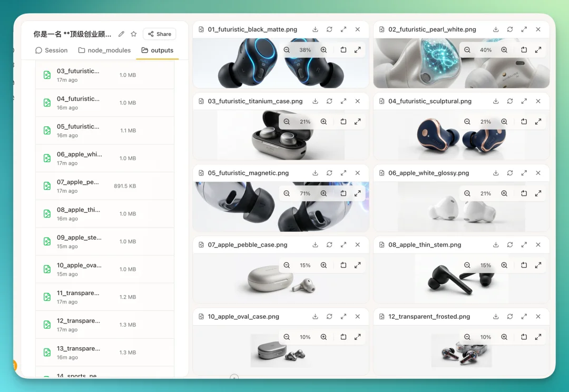The image size is (569, 392).
Task: Zoom out on 03_futuristic_titanium_case.png
Action: click(x=287, y=121)
